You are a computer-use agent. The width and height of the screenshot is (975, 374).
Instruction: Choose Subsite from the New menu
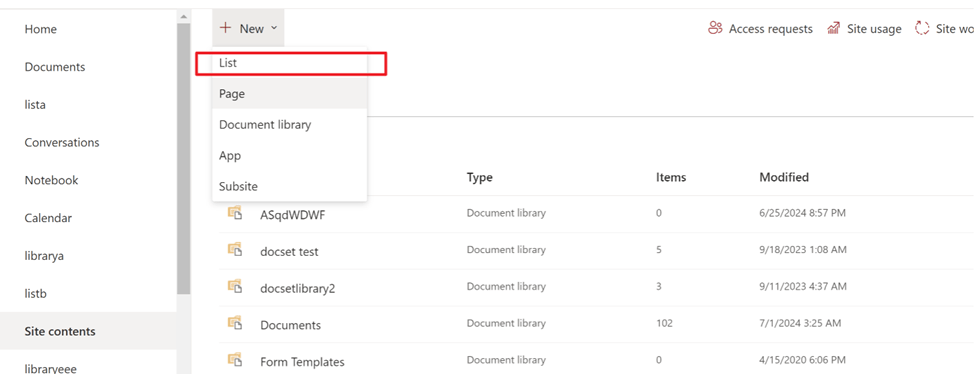[290, 186]
